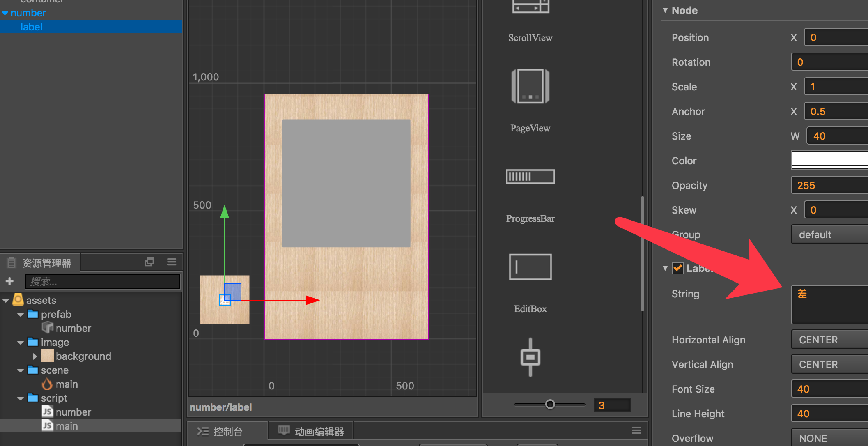Click assets panel popout window icon

pos(149,262)
